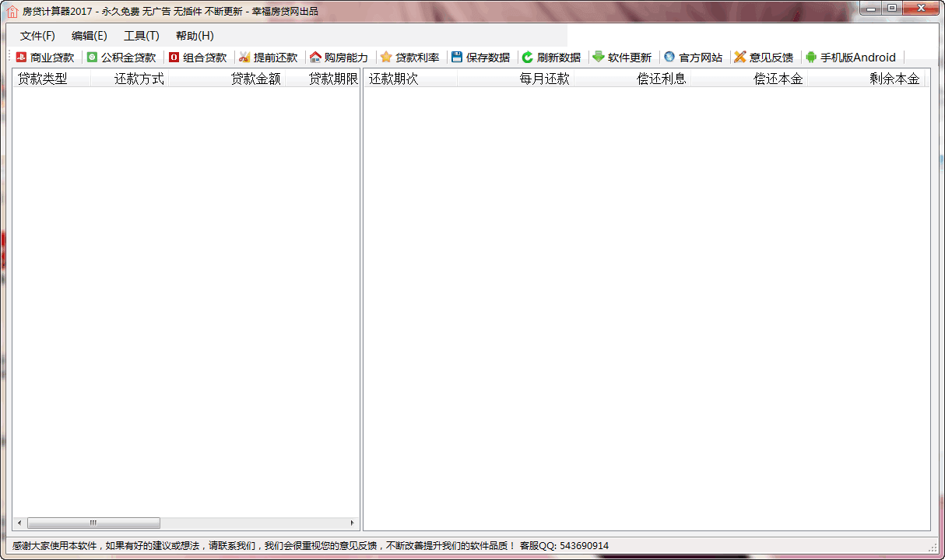This screenshot has width=945, height=560.
Task: Open the 编辑(E) menu
Action: (x=90, y=36)
